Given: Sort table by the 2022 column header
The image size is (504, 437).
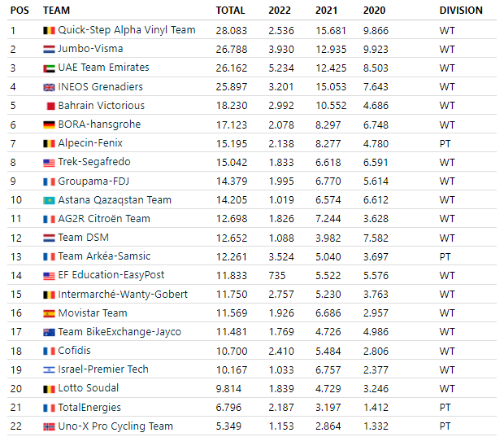Looking at the screenshot, I should click(x=280, y=11).
